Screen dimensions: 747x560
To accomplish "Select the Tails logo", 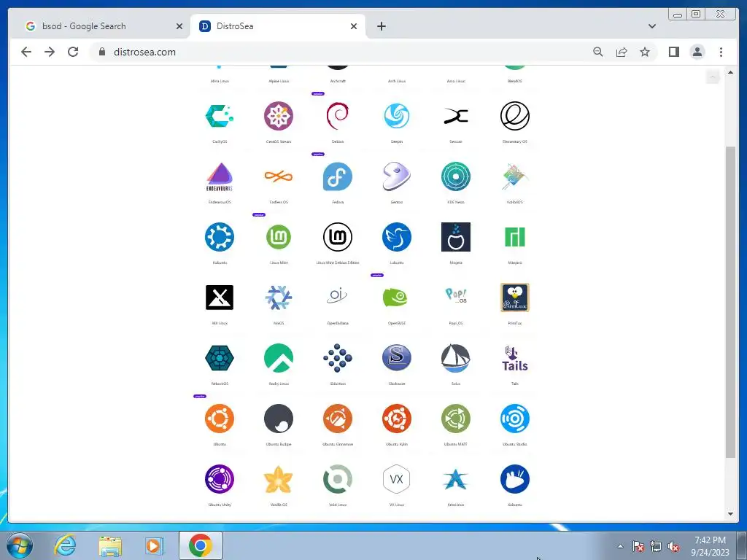I will tap(515, 359).
